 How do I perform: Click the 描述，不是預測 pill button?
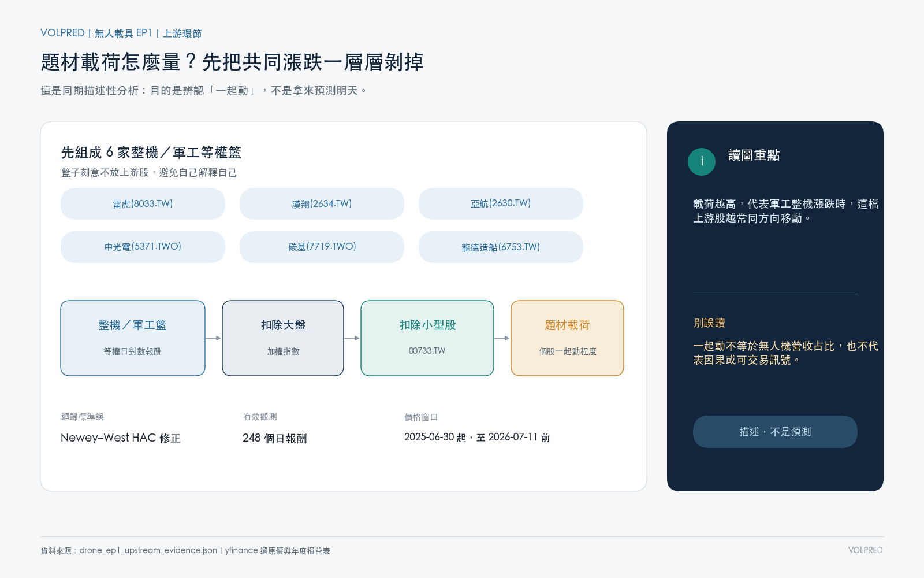[x=775, y=432]
